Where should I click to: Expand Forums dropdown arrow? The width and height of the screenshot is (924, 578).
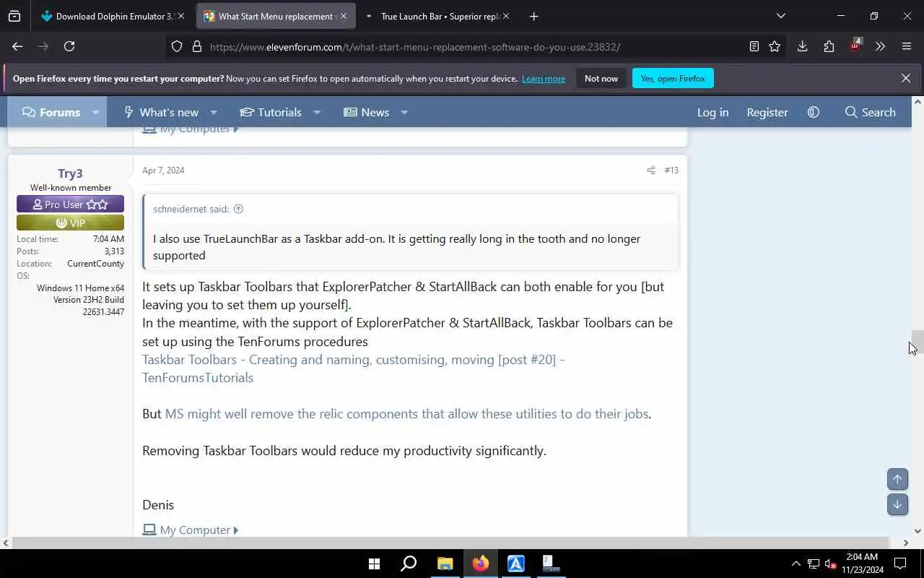95,112
